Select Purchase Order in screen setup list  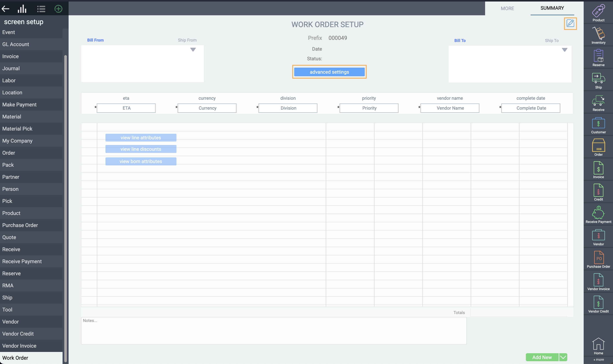(x=20, y=225)
